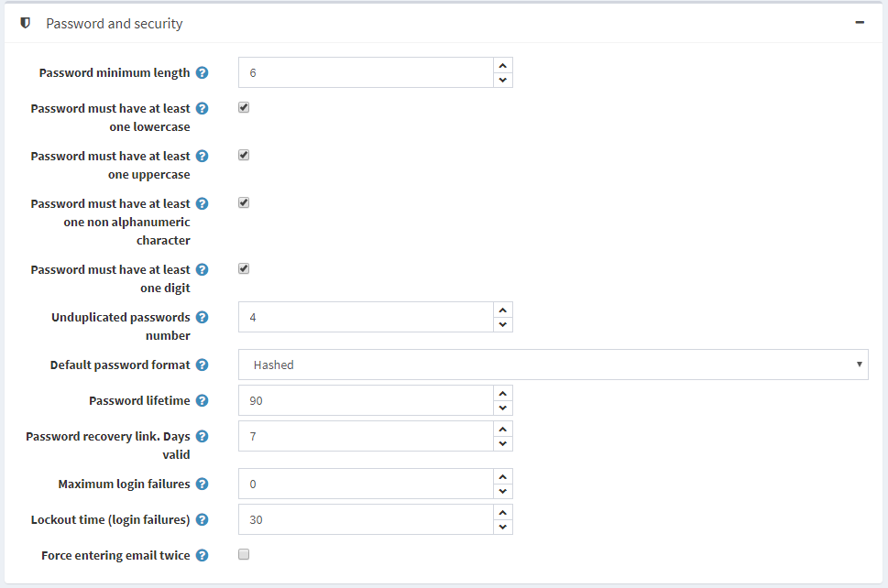Screen dimensions: 888x588
Task: Uncheck the one lowercase password requirement
Action: coord(244,107)
